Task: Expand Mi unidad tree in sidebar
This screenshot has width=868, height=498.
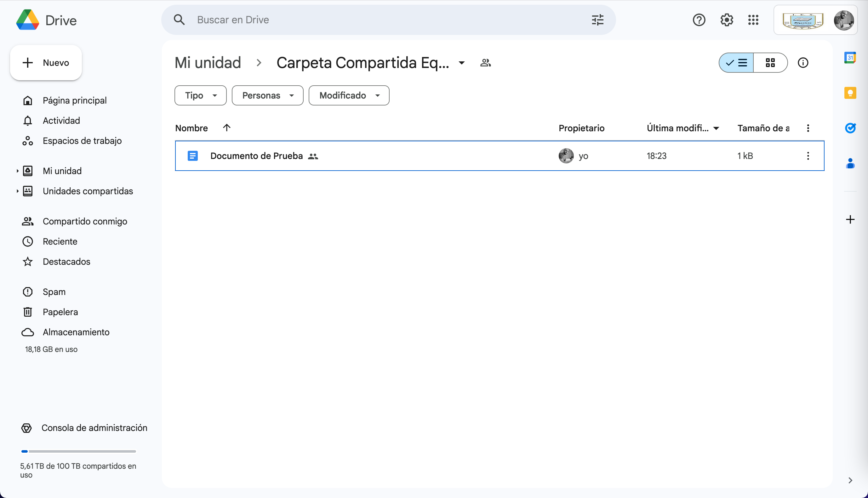Action: point(17,171)
